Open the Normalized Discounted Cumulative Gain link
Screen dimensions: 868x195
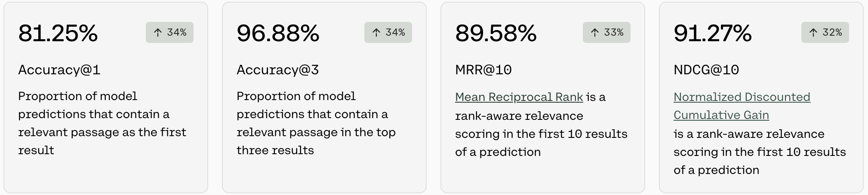(742, 97)
